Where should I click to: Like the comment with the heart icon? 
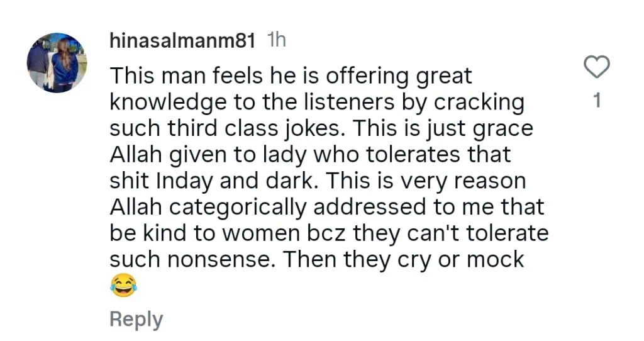click(x=597, y=67)
